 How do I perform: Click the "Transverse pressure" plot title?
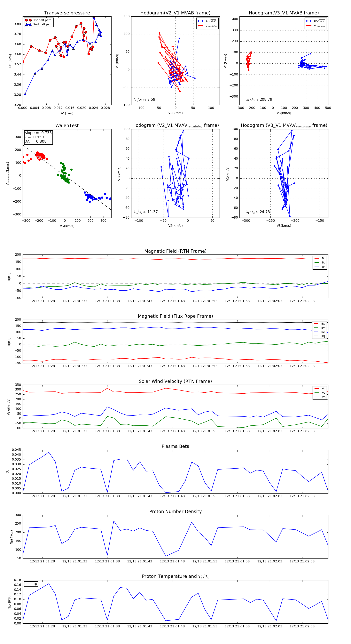[67, 13]
